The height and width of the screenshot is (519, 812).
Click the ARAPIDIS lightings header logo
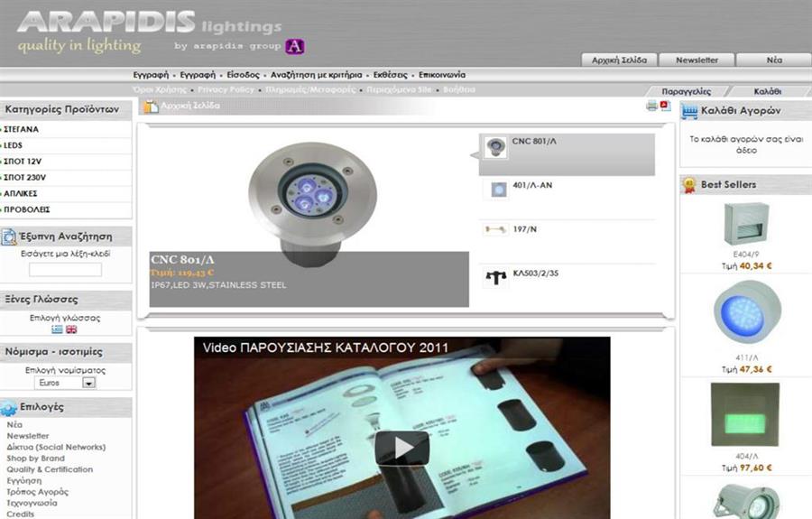click(150, 23)
